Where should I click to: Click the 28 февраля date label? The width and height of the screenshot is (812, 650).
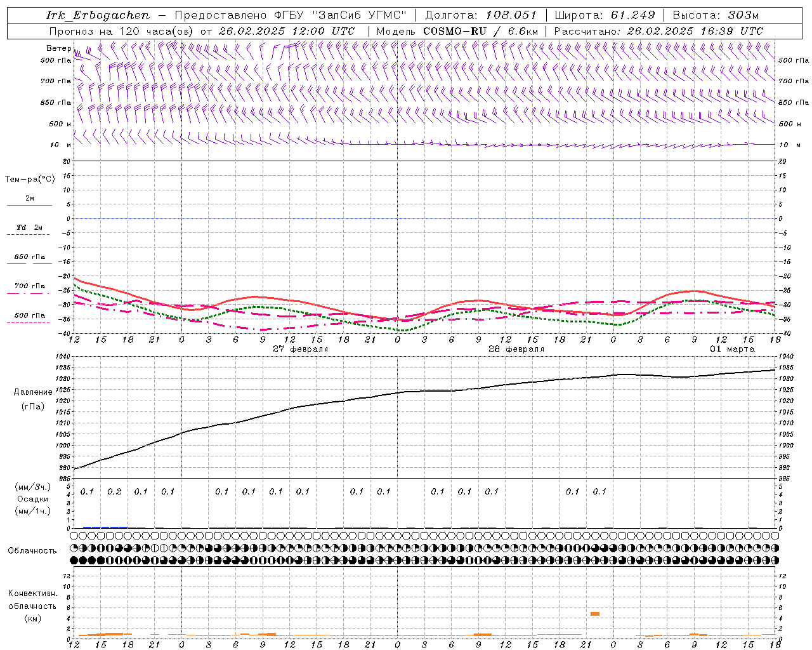(x=516, y=349)
